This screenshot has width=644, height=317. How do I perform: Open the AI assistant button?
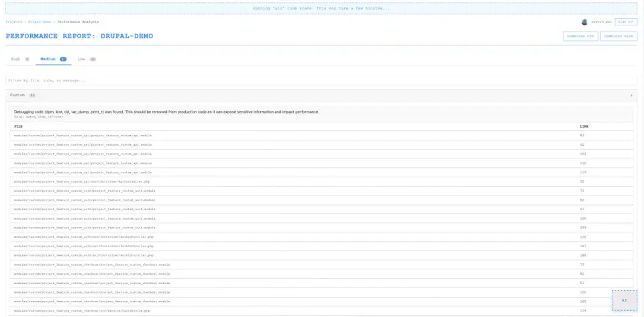[x=625, y=301]
